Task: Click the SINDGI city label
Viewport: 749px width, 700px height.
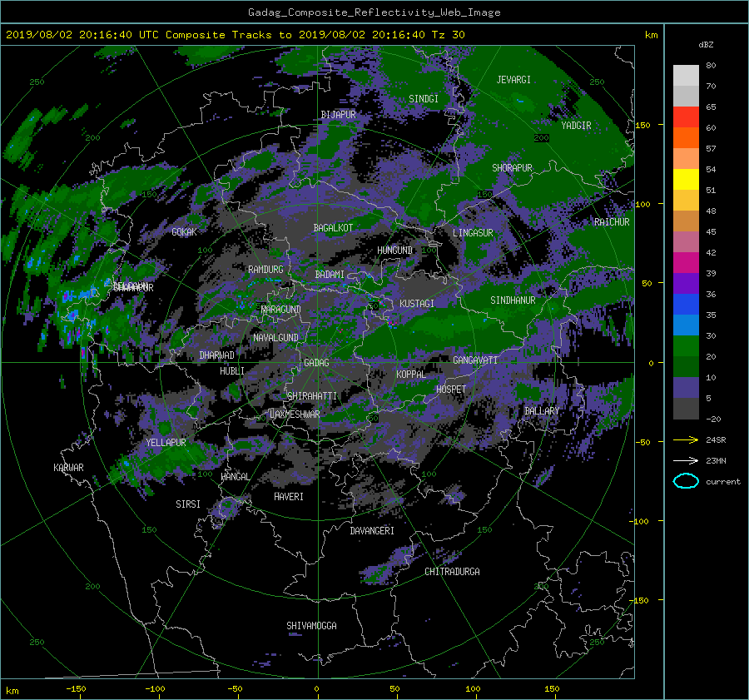Action: click(424, 98)
